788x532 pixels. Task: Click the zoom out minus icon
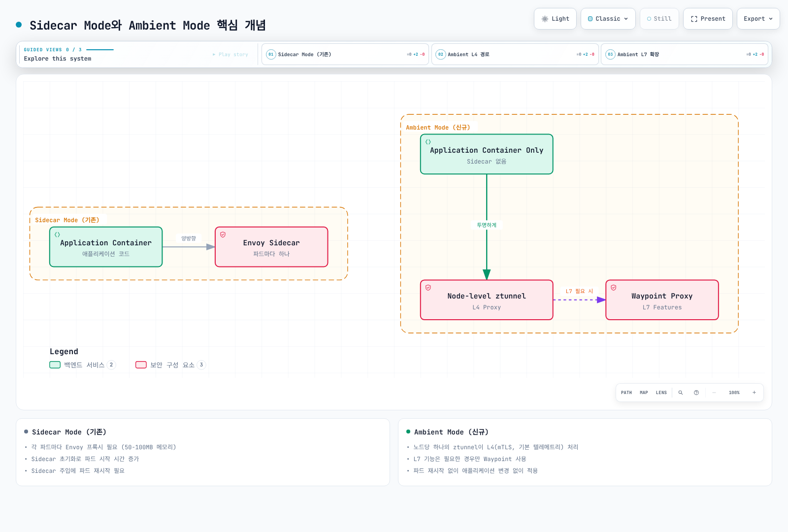[x=714, y=393]
